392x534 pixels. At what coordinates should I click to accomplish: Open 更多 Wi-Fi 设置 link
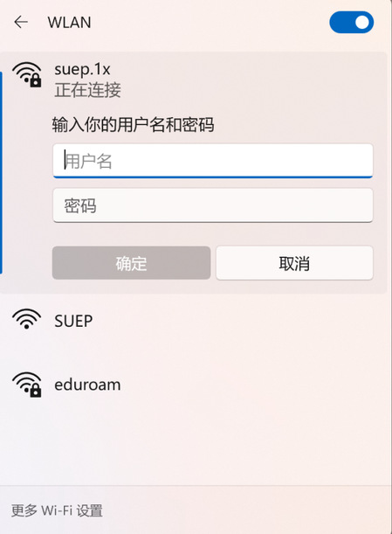[57, 510]
